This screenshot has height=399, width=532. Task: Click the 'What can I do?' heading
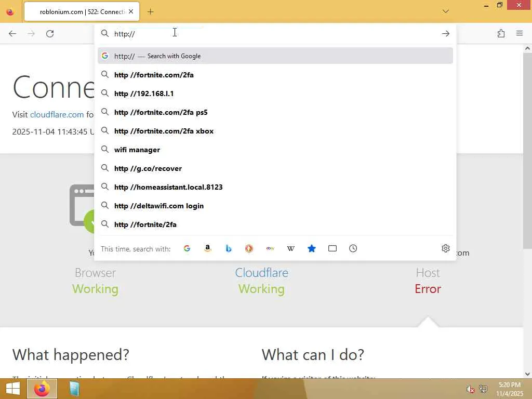(x=313, y=354)
